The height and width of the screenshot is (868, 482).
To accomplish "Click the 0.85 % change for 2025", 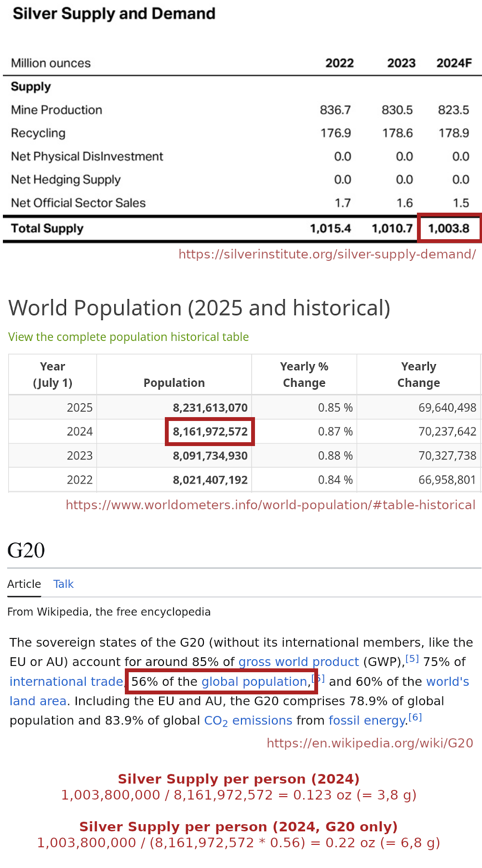I will tap(335, 407).
